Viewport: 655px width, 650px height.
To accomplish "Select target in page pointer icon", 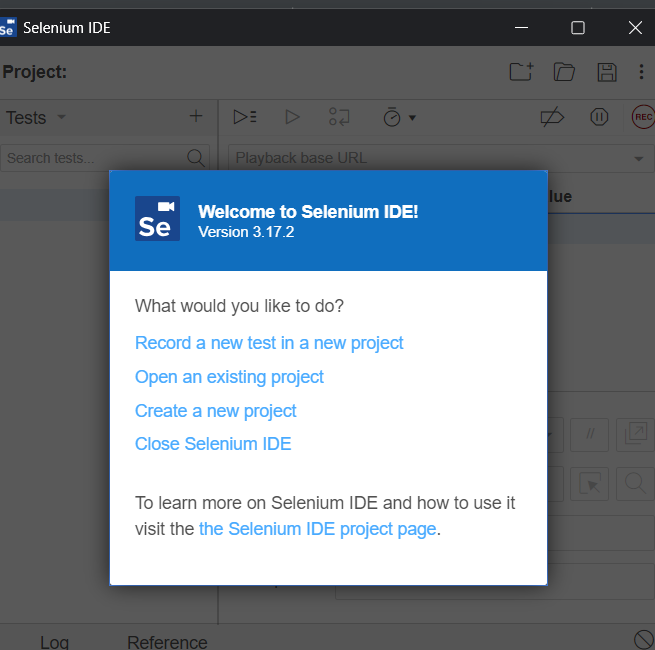I will [589, 484].
